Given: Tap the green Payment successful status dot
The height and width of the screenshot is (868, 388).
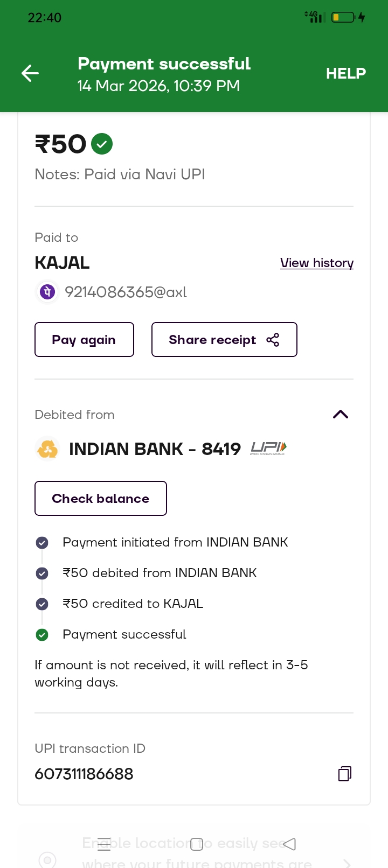Looking at the screenshot, I should pos(42,635).
